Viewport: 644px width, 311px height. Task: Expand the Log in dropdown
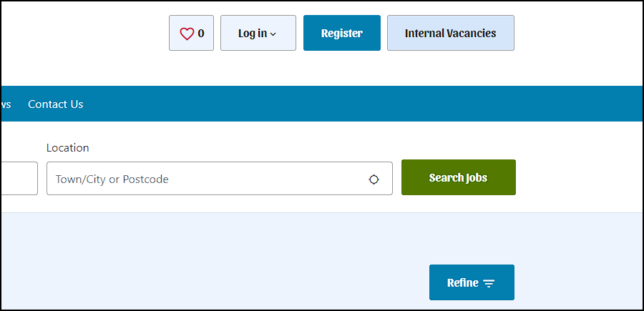click(258, 33)
